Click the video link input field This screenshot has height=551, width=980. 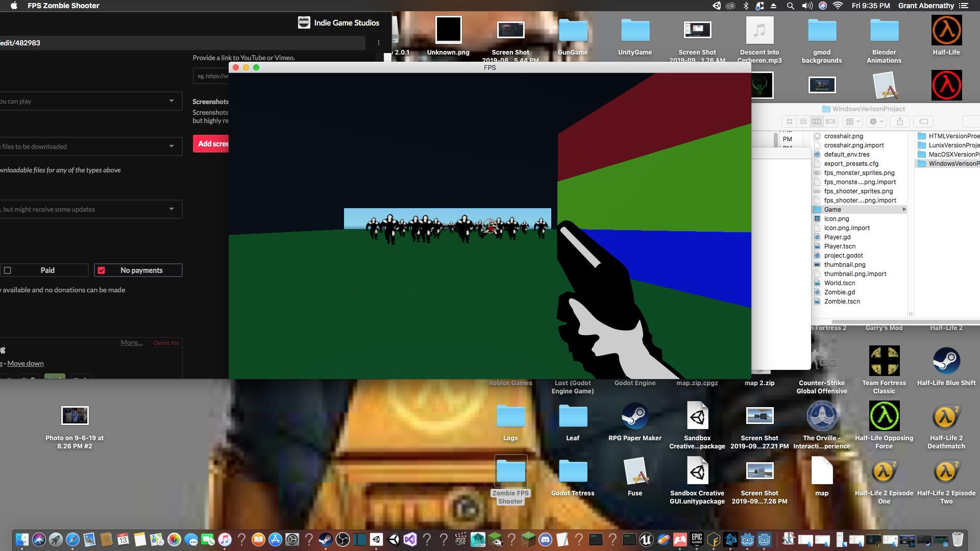click(x=211, y=76)
